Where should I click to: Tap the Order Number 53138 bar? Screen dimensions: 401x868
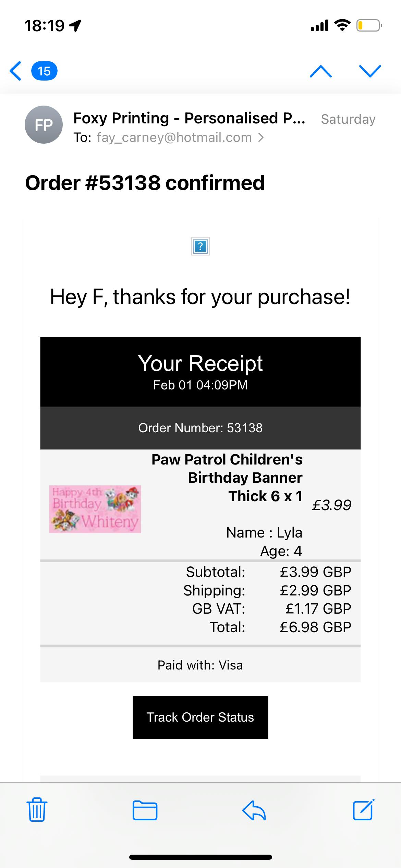click(x=200, y=428)
